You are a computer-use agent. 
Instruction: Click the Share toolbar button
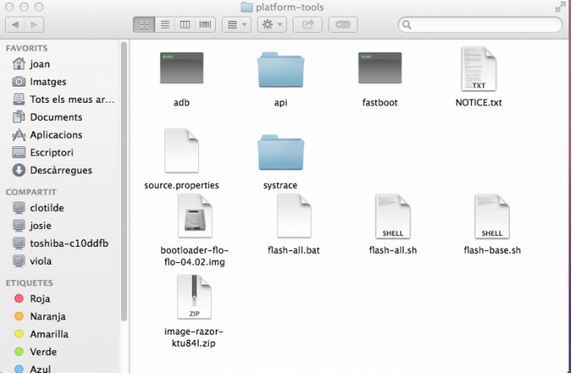coord(307,24)
